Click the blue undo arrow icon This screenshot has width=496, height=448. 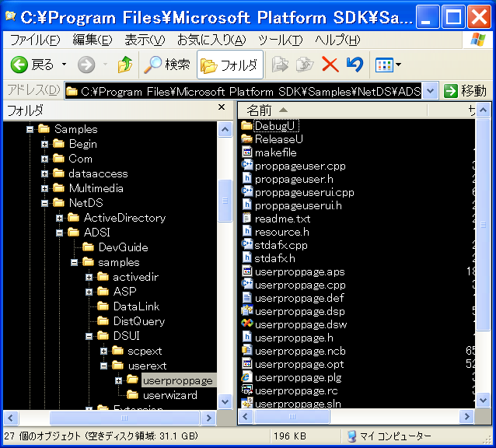[355, 65]
